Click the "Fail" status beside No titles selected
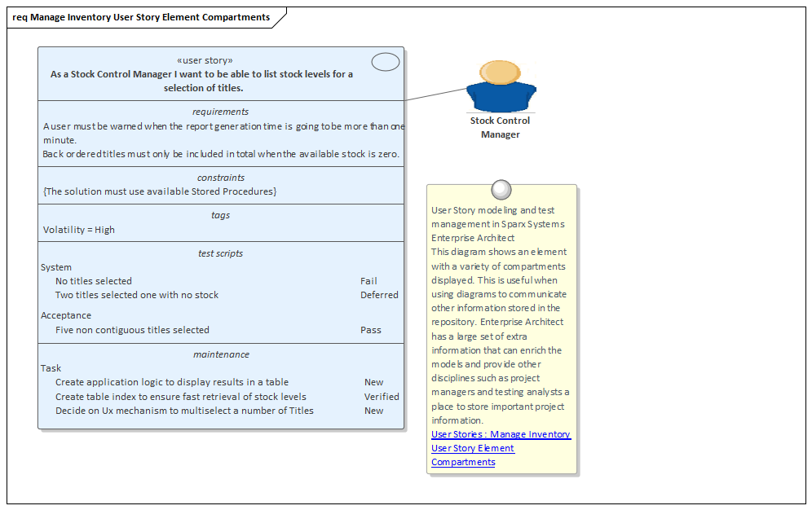Image resolution: width=812 pixels, height=510 pixels. click(368, 280)
